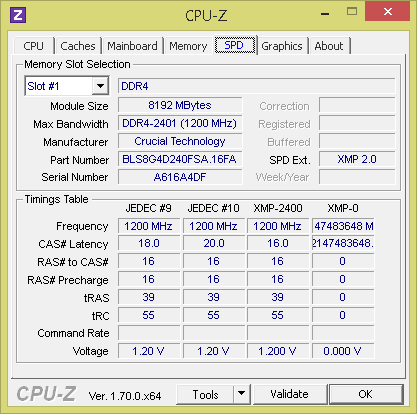
Task: Click CAS# Latency value 20.0
Action: [214, 243]
